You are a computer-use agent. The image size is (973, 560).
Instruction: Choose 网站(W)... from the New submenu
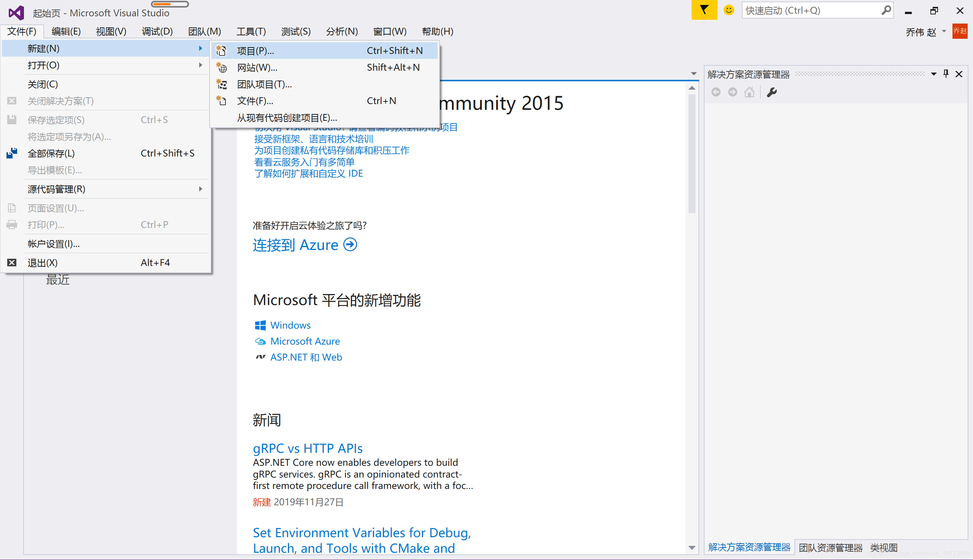324,67
